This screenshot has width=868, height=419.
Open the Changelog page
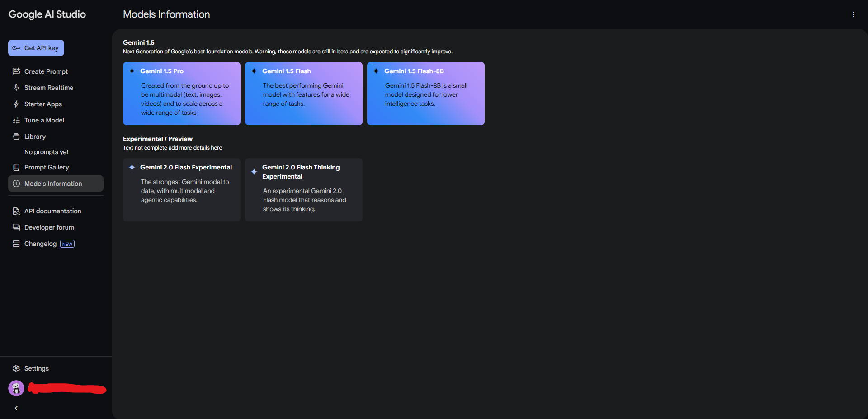pos(41,244)
